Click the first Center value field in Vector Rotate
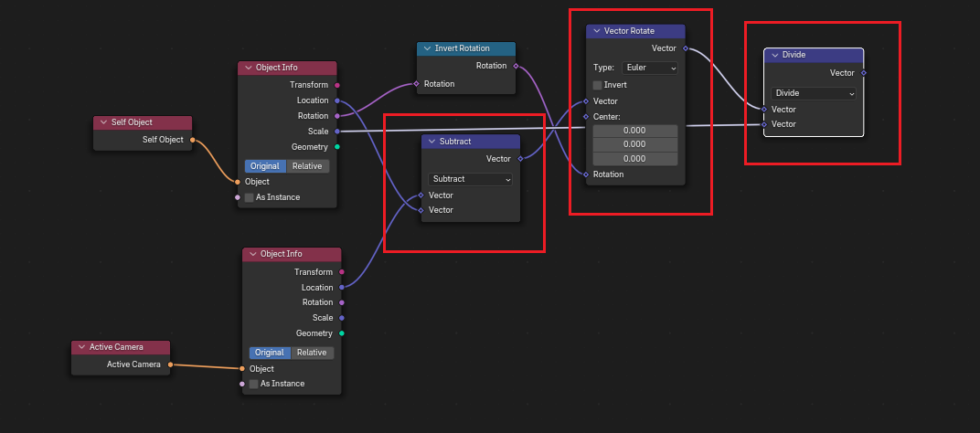The image size is (980, 433). pos(634,131)
